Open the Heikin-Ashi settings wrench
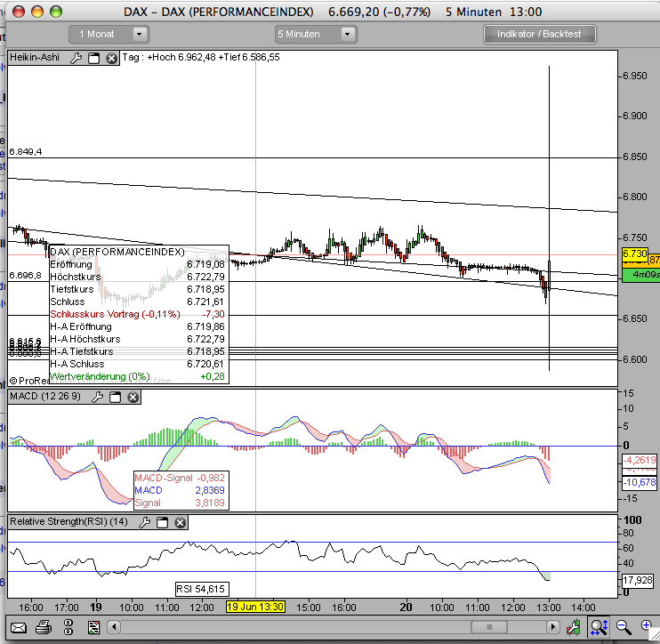This screenshot has width=660, height=644. click(x=76, y=58)
